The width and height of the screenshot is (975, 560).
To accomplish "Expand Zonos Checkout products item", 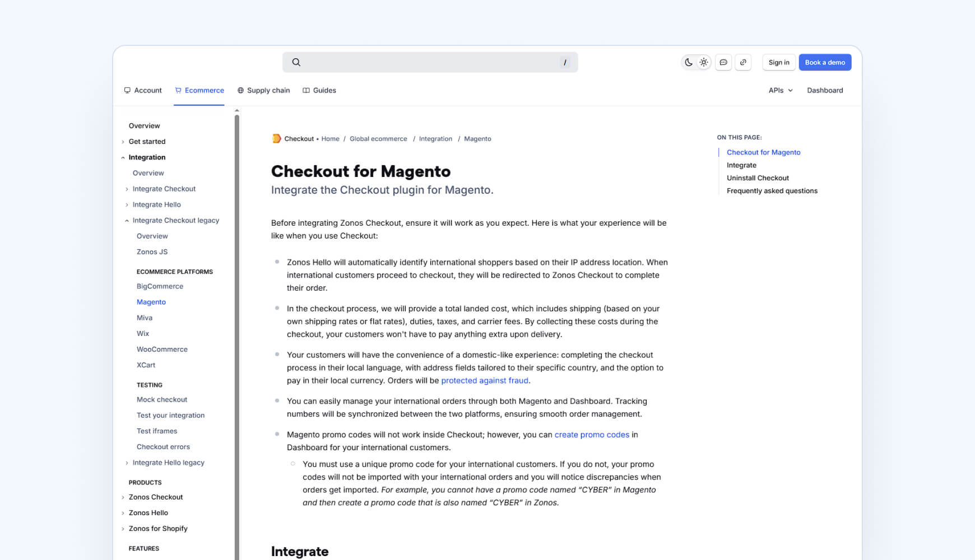I will 155,497.
